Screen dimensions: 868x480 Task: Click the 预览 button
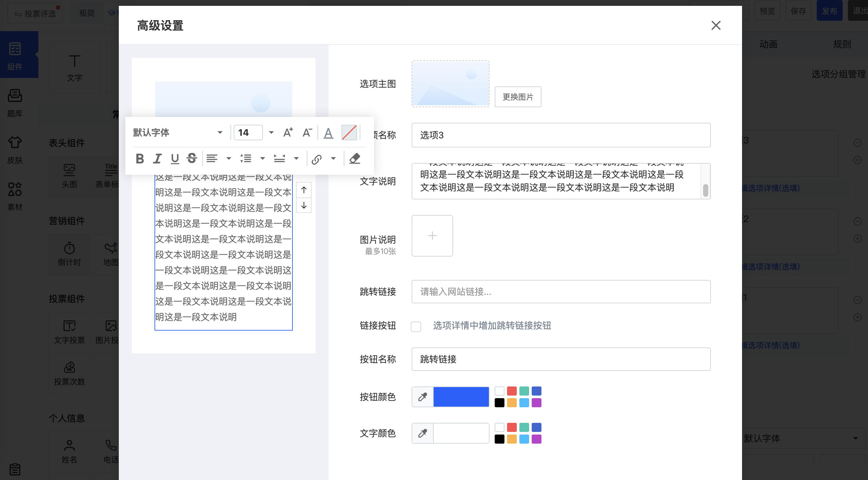coord(767,11)
